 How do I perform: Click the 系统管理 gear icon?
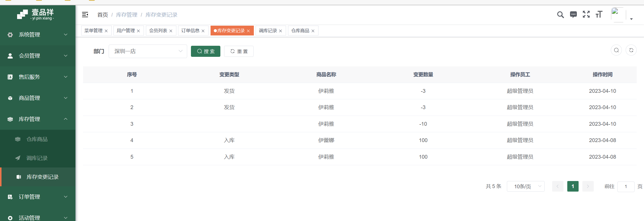10,35
